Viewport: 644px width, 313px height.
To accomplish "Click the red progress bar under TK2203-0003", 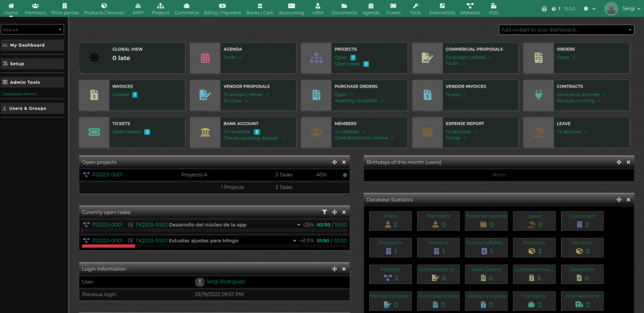I will coord(109,246).
